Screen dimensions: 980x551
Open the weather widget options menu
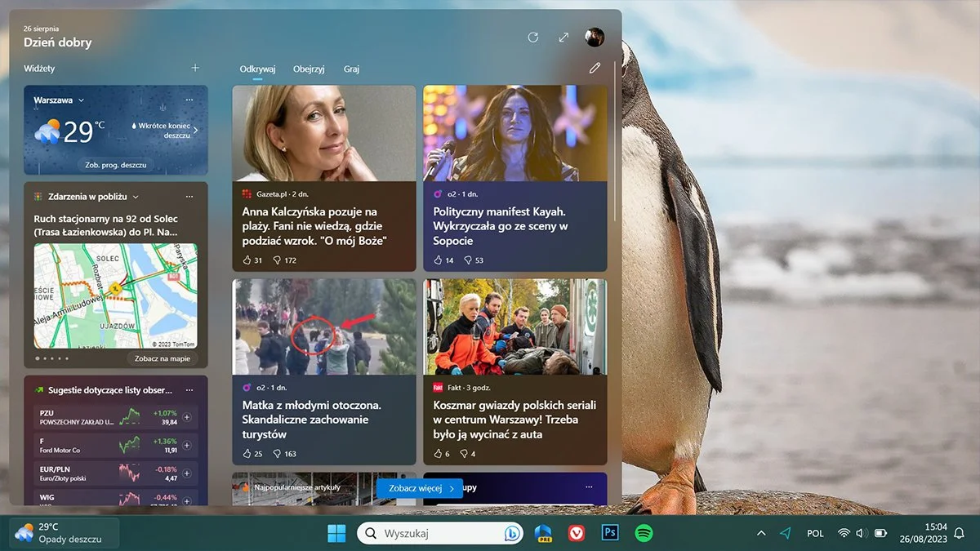click(189, 100)
